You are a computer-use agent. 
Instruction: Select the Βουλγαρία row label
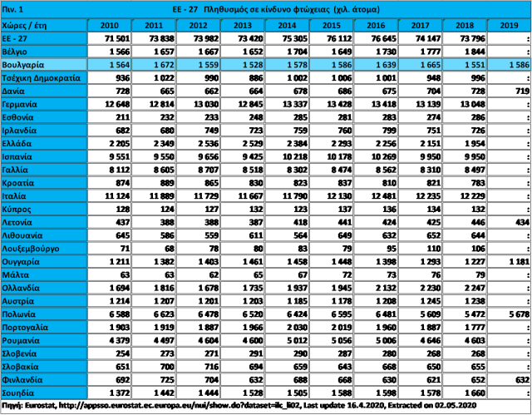point(42,65)
